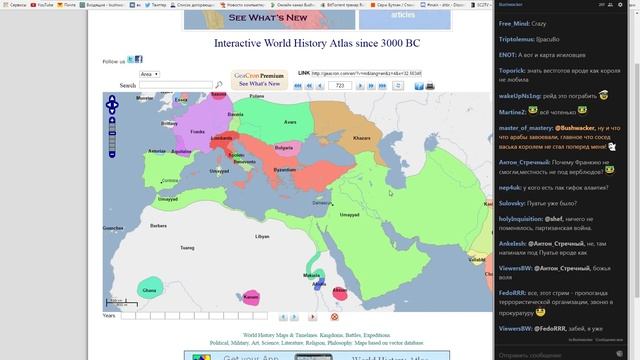Click the Makuria label on map
640x360 pixels.
point(311,276)
